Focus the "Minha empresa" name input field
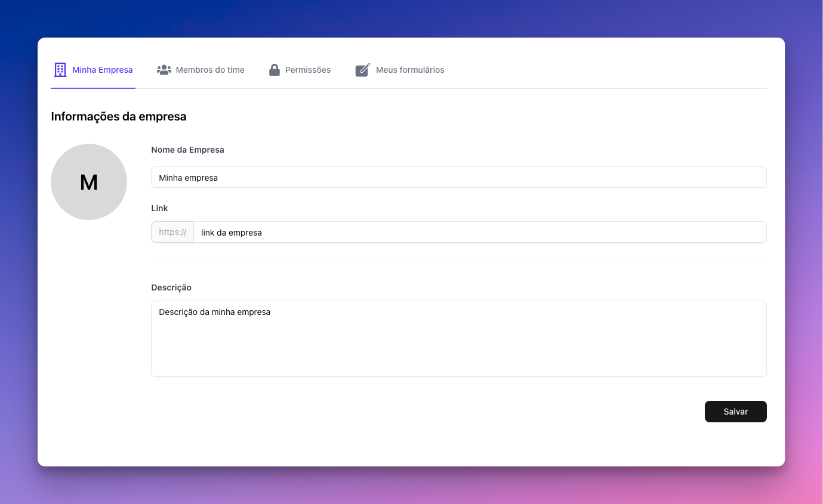This screenshot has height=504, width=823. coord(458,177)
